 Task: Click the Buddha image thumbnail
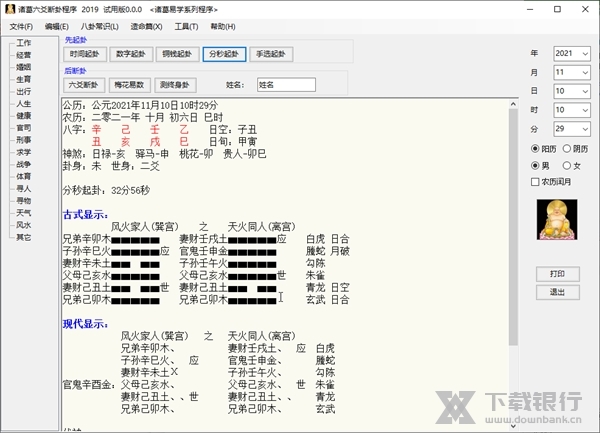tap(557, 220)
